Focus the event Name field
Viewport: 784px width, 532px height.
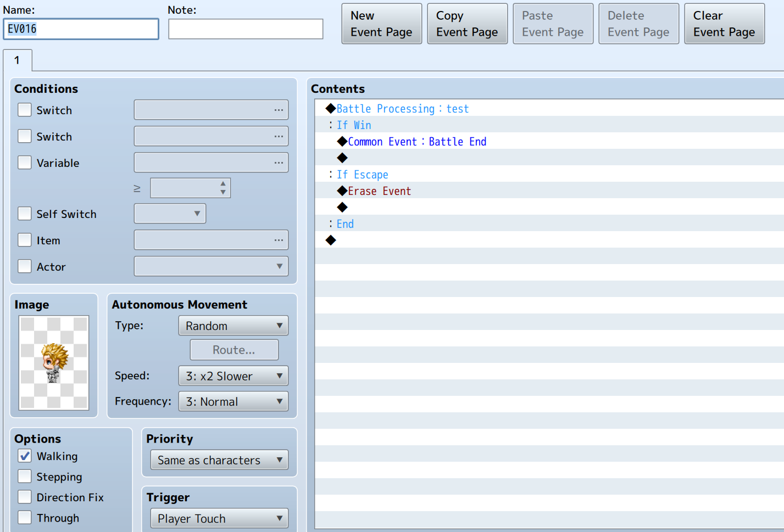[x=81, y=29]
